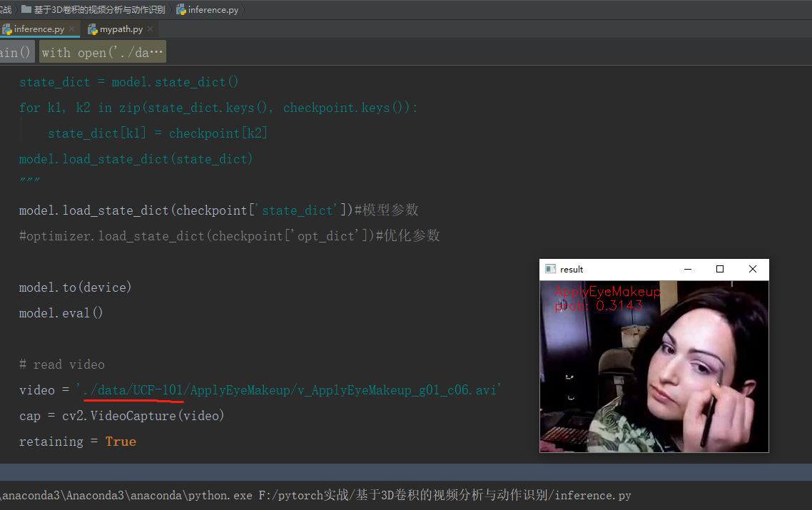Click the '# read video' comment
The image size is (812, 510).
coord(62,364)
